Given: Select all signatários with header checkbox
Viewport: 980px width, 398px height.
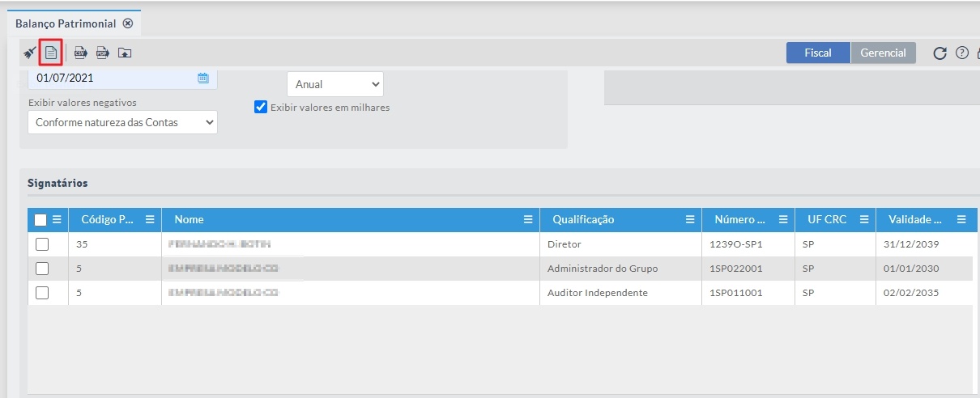Looking at the screenshot, I should click(x=40, y=219).
